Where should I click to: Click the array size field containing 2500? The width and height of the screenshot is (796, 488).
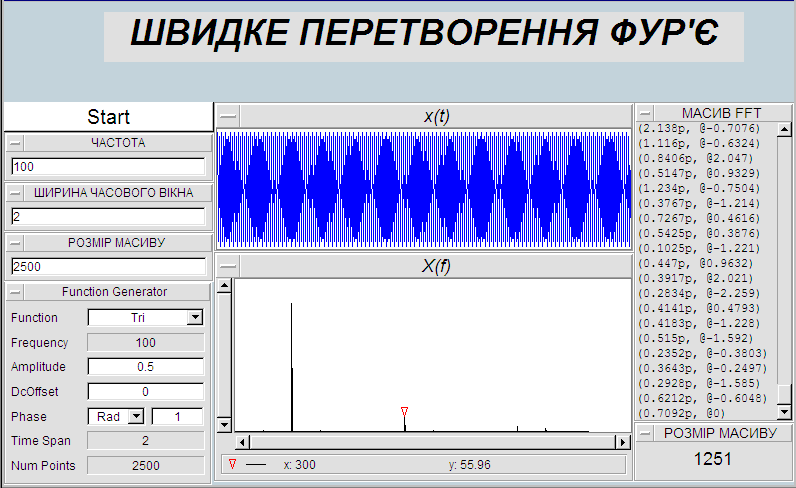(108, 267)
